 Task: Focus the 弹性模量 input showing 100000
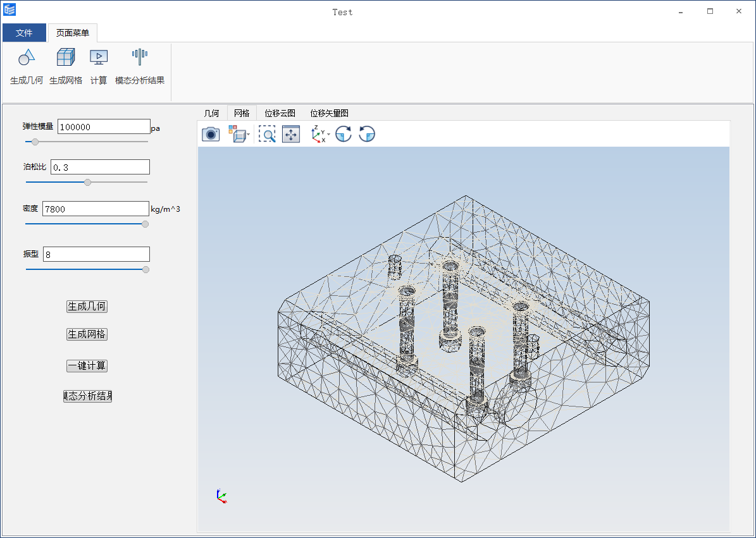pyautogui.click(x=104, y=126)
